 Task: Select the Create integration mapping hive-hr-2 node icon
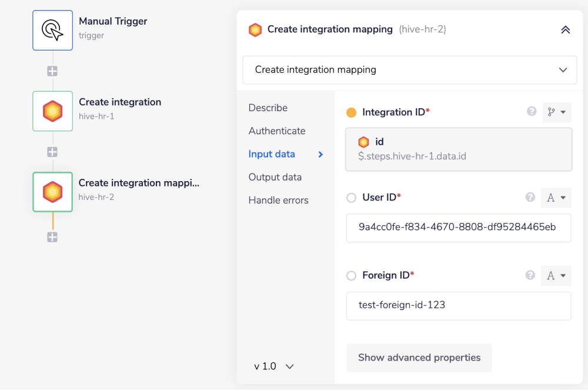[x=52, y=192]
